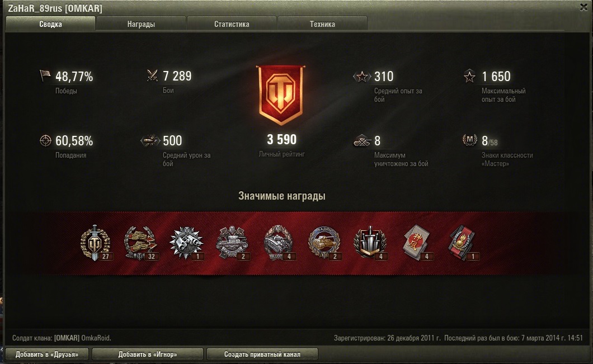The image size is (593, 364).
Task: Close the player profile window
Action: (583, 7)
